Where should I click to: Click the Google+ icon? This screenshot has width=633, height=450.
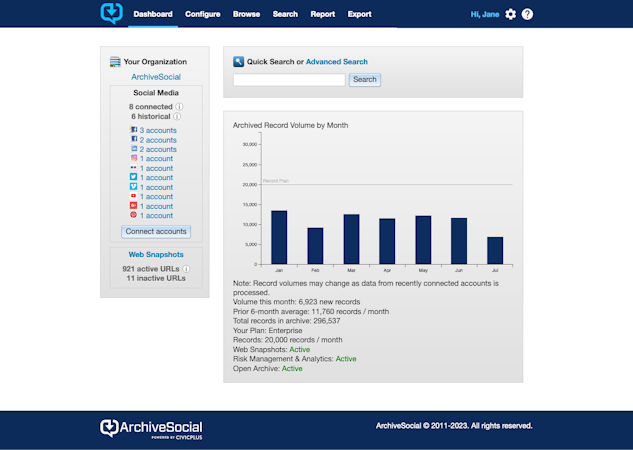click(133, 205)
